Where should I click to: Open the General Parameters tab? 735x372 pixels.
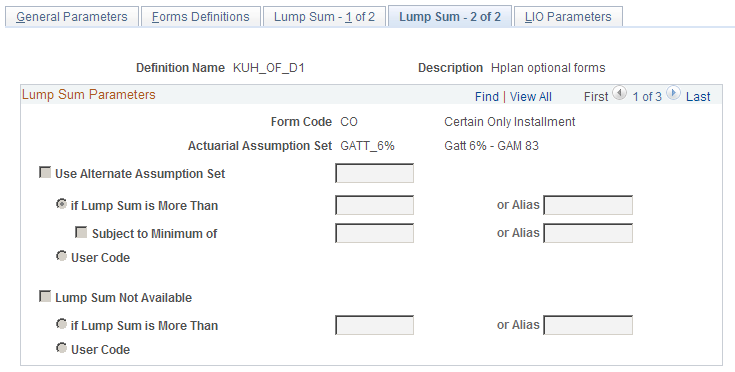[x=72, y=17]
